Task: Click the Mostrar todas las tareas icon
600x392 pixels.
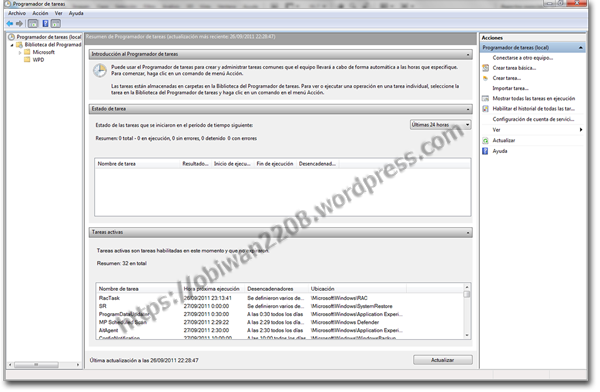Action: pyautogui.click(x=486, y=98)
